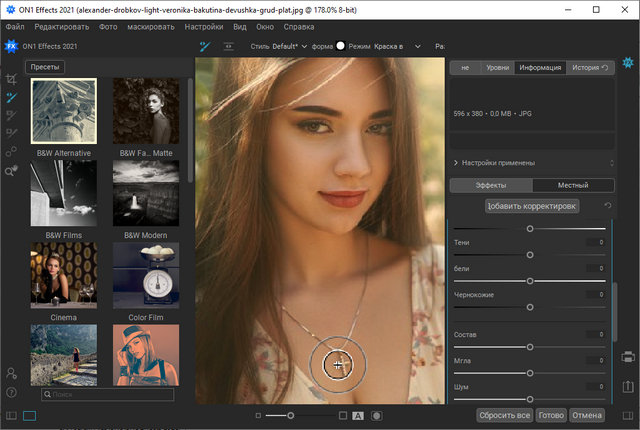Switch to the 'Информация' tab
This screenshot has height=430, width=640.
[x=540, y=68]
